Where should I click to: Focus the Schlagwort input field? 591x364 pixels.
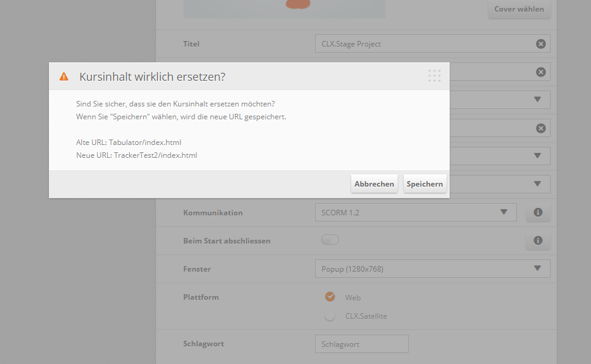coord(361,344)
